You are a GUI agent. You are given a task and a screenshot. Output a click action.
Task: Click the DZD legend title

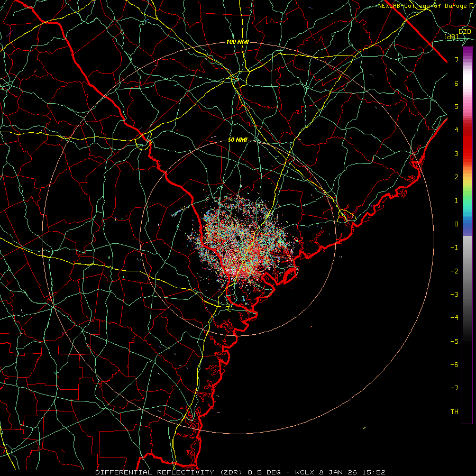[x=464, y=31]
